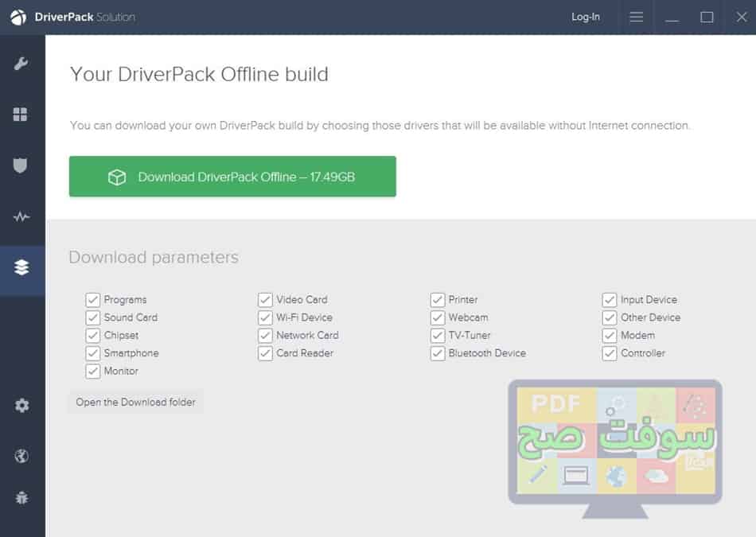Click the Log-In menu item
The image size is (756, 537).
coord(586,16)
